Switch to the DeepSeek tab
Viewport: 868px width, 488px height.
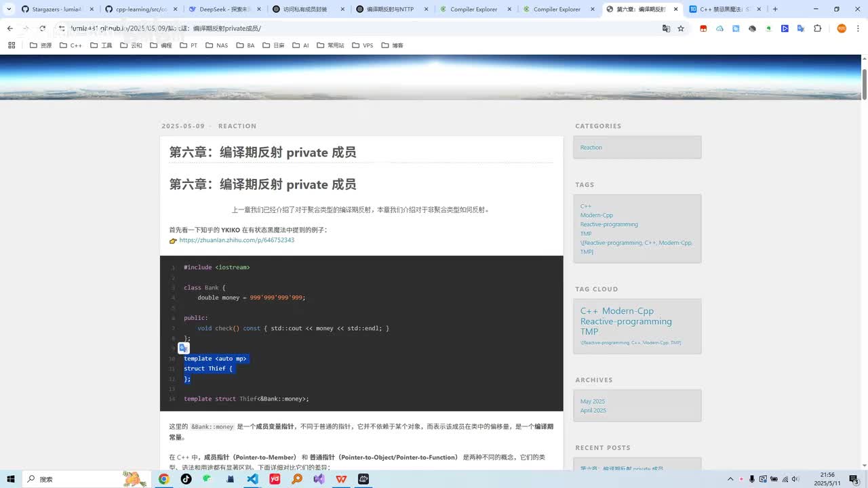coord(224,9)
